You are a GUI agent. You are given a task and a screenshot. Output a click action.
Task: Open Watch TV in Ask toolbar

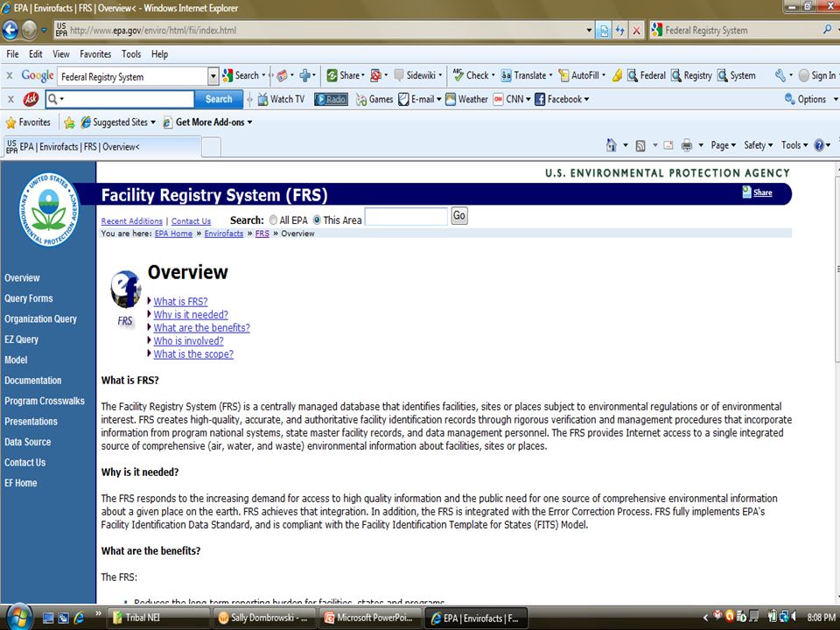click(281, 99)
